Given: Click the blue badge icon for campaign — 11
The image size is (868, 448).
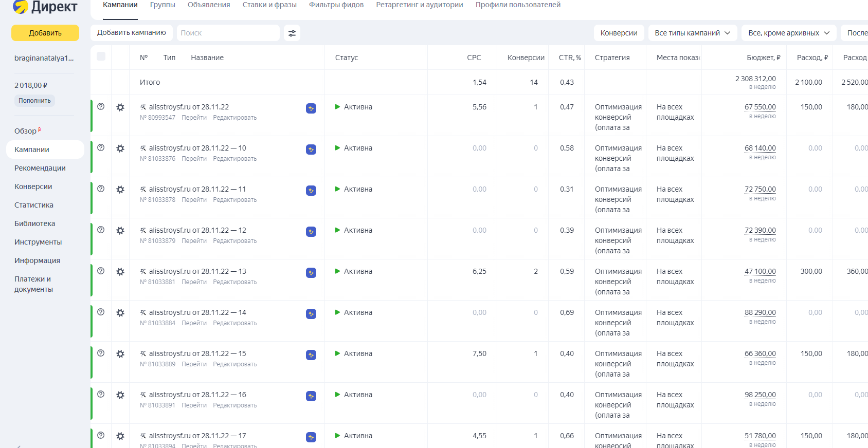Looking at the screenshot, I should 311,191.
